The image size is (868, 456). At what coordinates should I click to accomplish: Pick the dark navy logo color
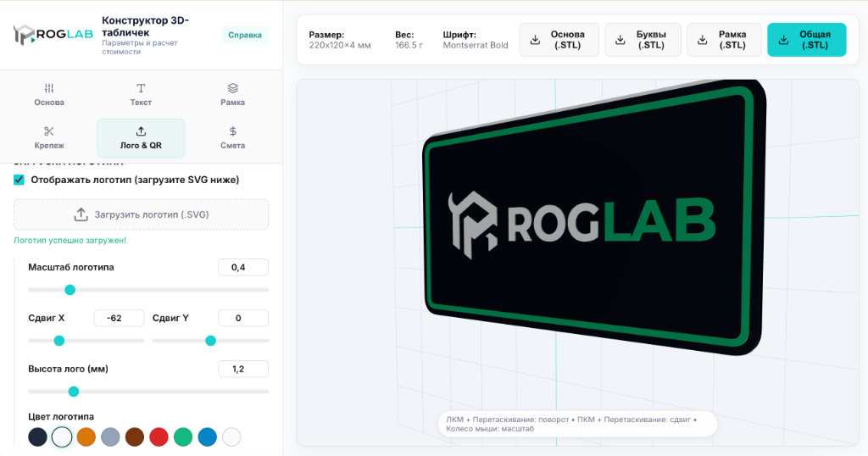click(x=37, y=437)
